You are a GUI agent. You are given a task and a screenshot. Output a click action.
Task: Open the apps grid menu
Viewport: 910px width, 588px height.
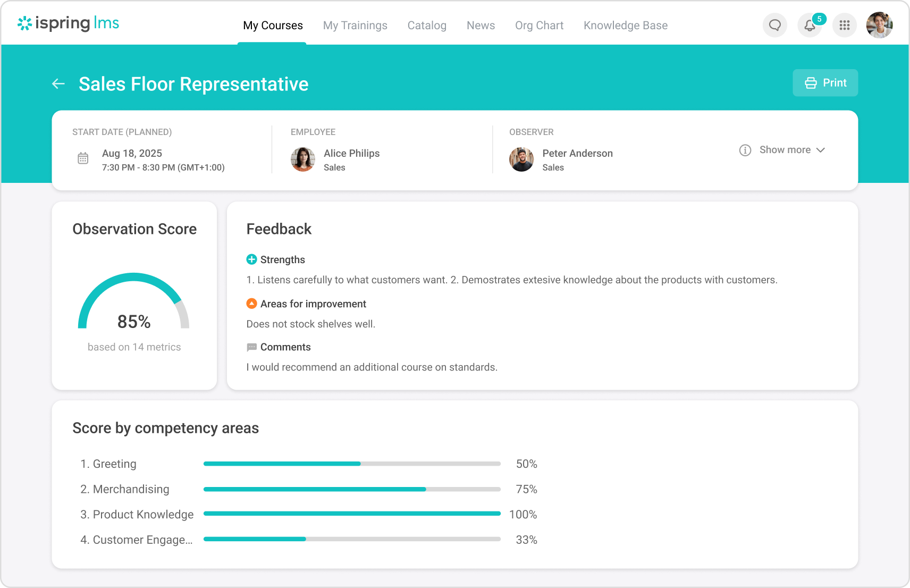[845, 25]
